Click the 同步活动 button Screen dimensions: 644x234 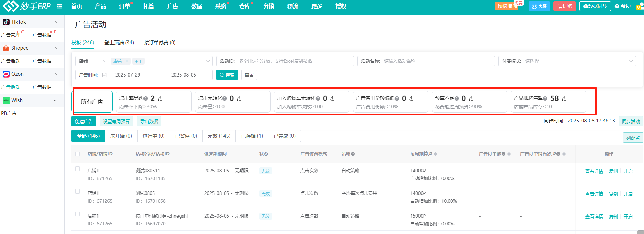pos(631,121)
